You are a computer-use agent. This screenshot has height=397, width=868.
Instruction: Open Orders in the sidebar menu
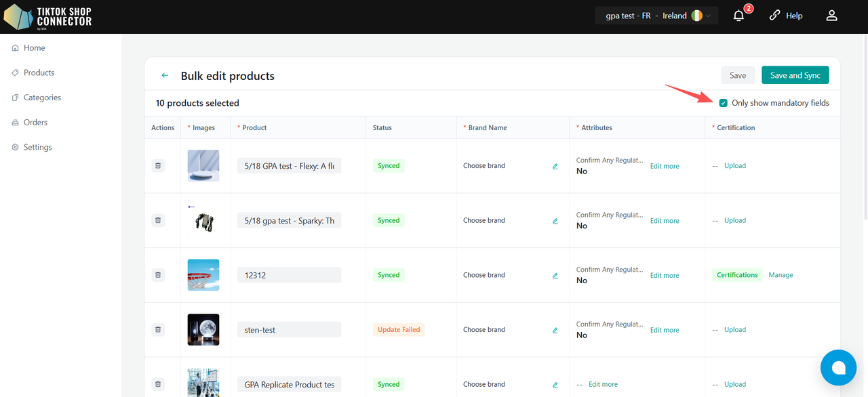(35, 123)
